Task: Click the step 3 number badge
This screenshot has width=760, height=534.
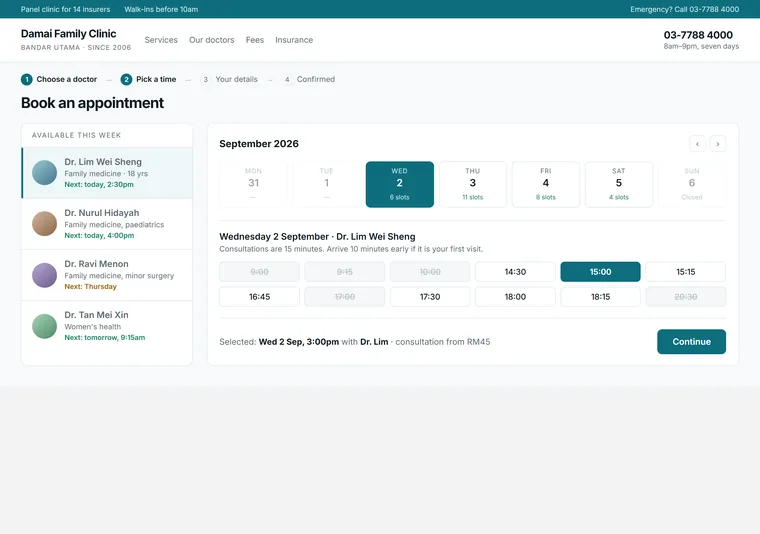Action: click(x=206, y=79)
